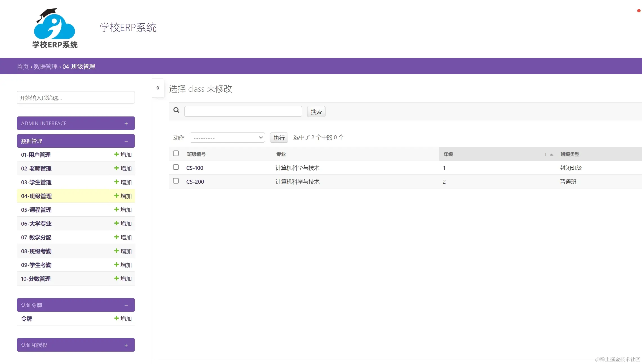Click the 执行 execute button
This screenshot has width=642, height=364.
point(279,138)
